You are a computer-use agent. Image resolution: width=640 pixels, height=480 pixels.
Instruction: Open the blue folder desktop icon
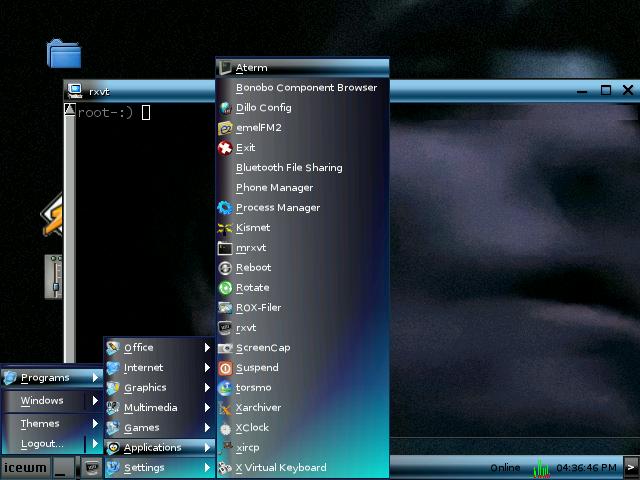tap(63, 53)
